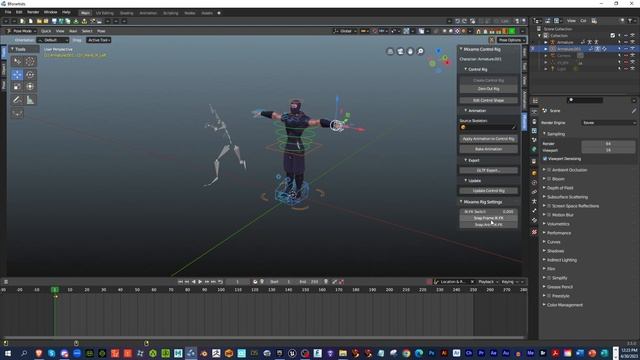Adjust the IK-FK Switch slider
This screenshot has height=360, width=640.
click(489, 212)
